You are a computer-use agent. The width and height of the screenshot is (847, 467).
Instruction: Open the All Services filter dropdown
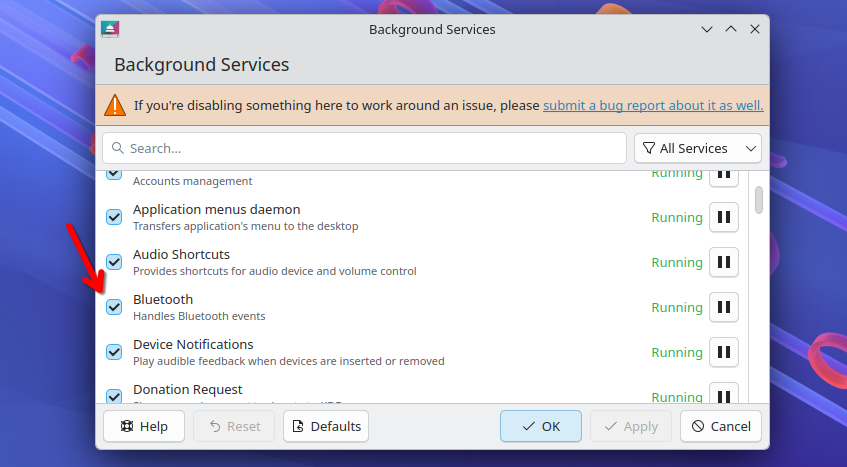tap(698, 148)
